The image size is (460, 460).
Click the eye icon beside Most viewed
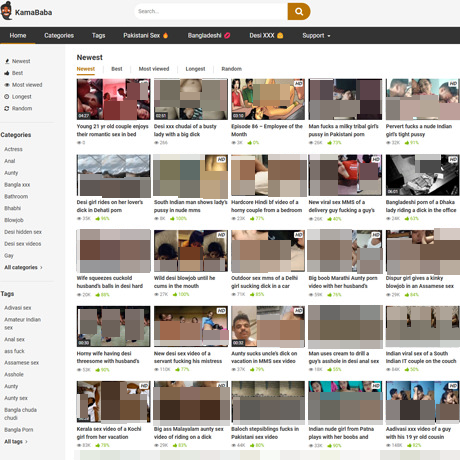pos(7,85)
